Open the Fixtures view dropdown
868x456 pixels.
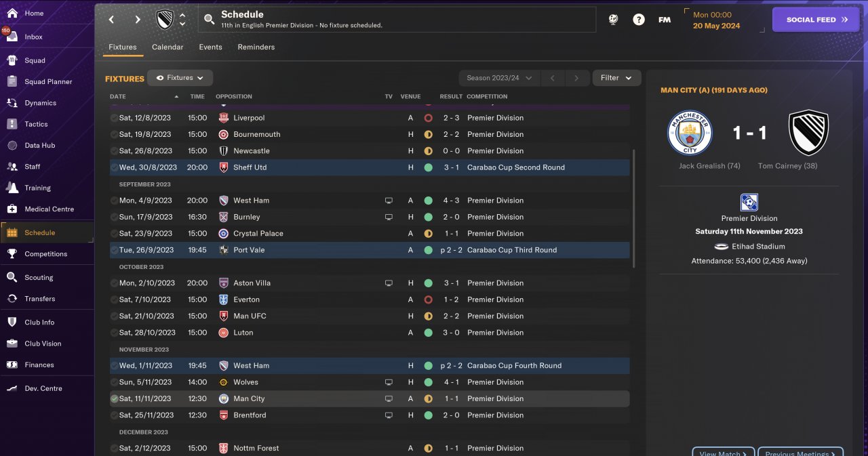click(x=180, y=78)
